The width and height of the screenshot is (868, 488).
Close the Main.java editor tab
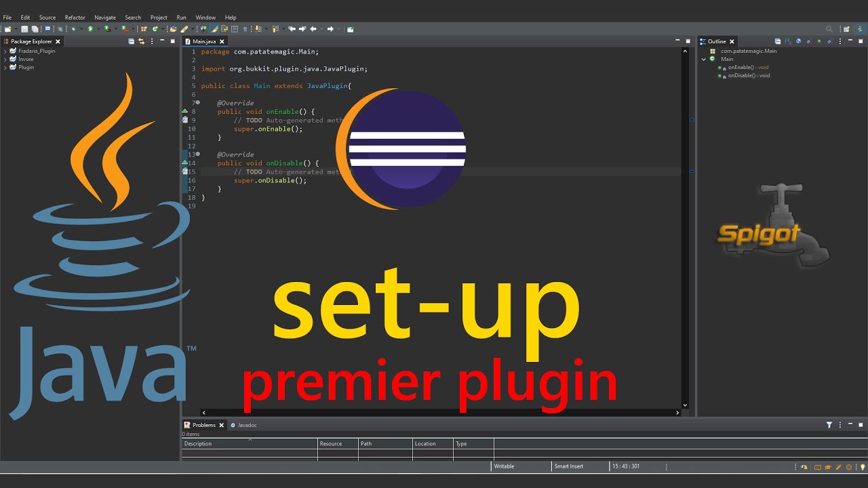(x=221, y=41)
